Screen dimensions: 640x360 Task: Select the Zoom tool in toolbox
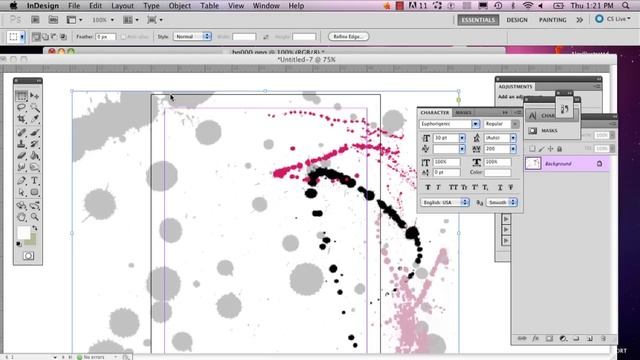35,217
